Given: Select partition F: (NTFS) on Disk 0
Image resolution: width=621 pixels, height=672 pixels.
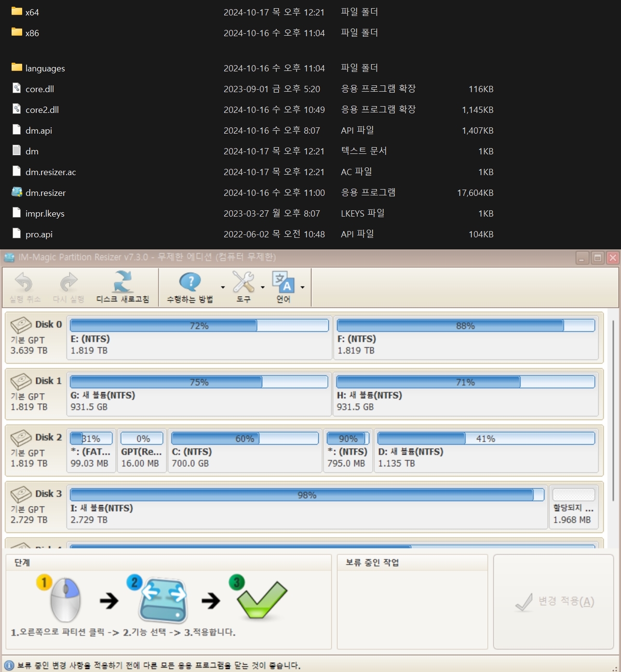Looking at the screenshot, I should [466, 338].
